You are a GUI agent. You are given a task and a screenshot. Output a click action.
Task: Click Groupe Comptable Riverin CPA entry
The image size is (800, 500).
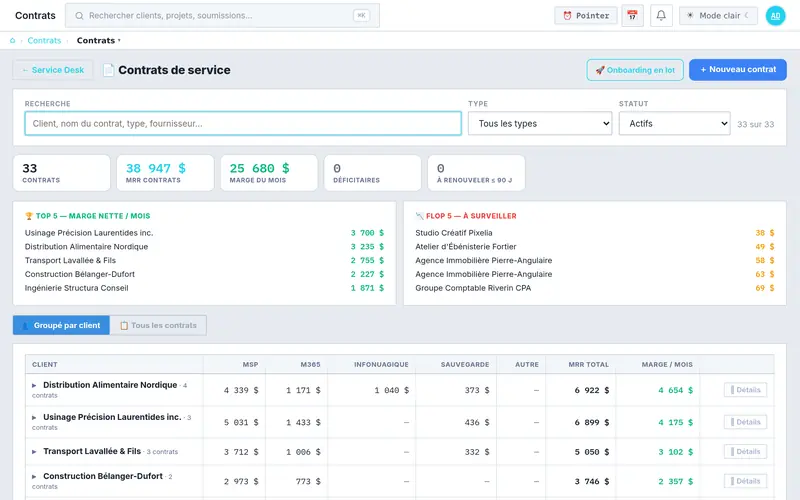tap(473, 288)
